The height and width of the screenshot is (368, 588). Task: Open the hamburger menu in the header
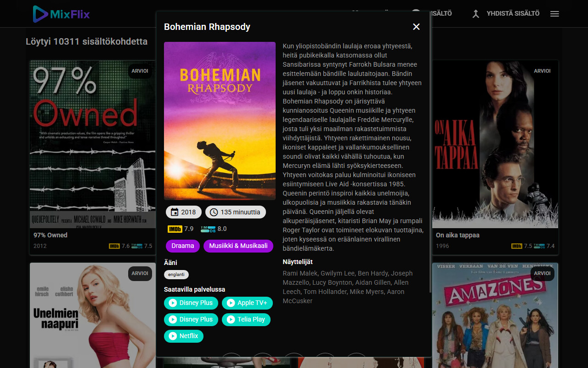pos(554,14)
